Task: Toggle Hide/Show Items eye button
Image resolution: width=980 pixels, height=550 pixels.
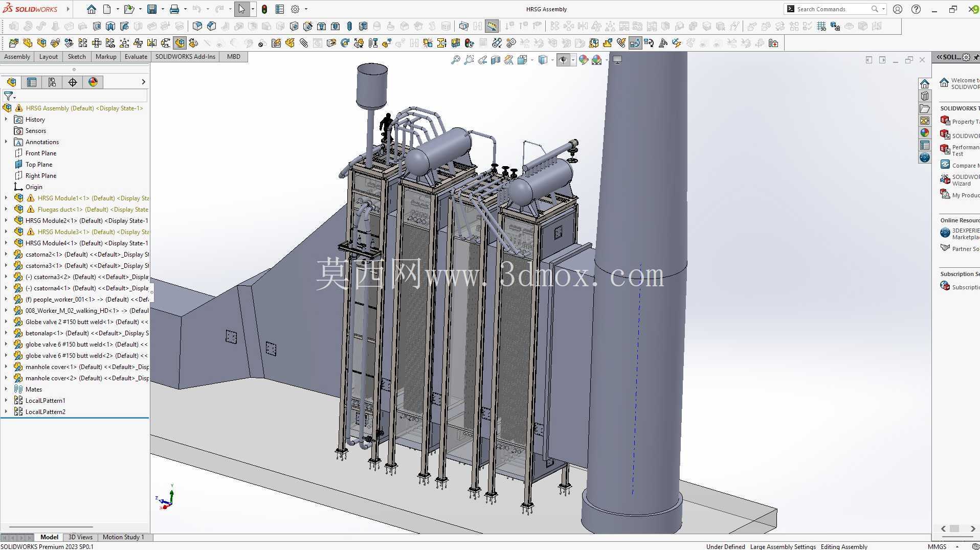Action: click(x=563, y=60)
